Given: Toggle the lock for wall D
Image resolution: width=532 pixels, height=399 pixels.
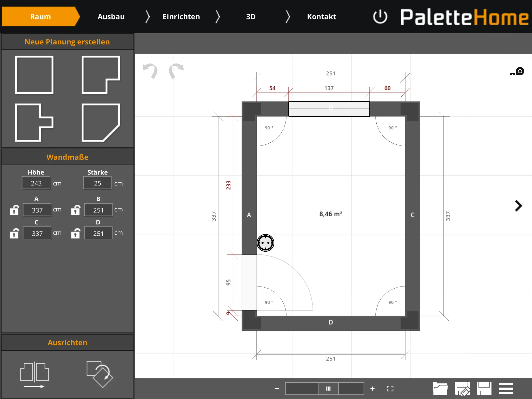Looking at the screenshot, I should (76, 233).
